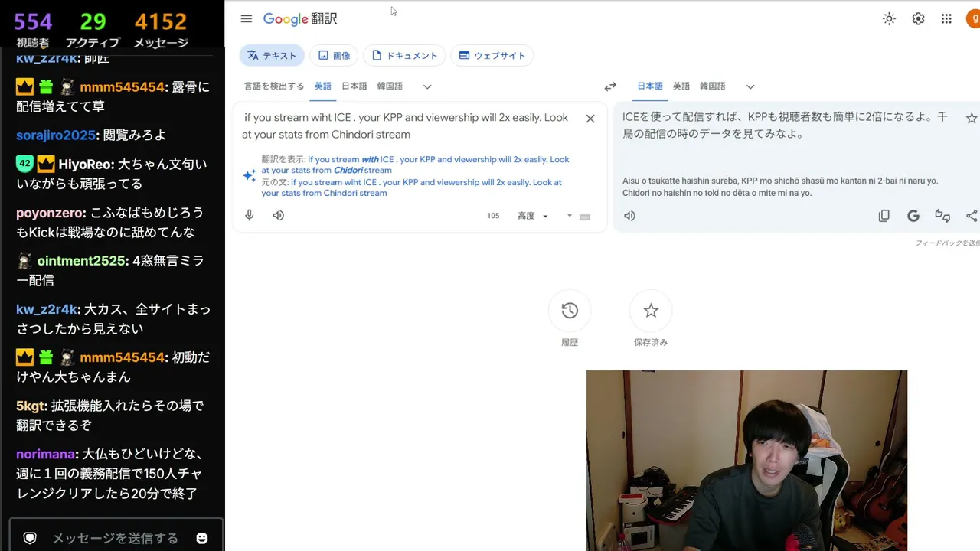The image size is (980, 551).
Task: Open chat user HiyoReo's name
Action: click(x=86, y=164)
